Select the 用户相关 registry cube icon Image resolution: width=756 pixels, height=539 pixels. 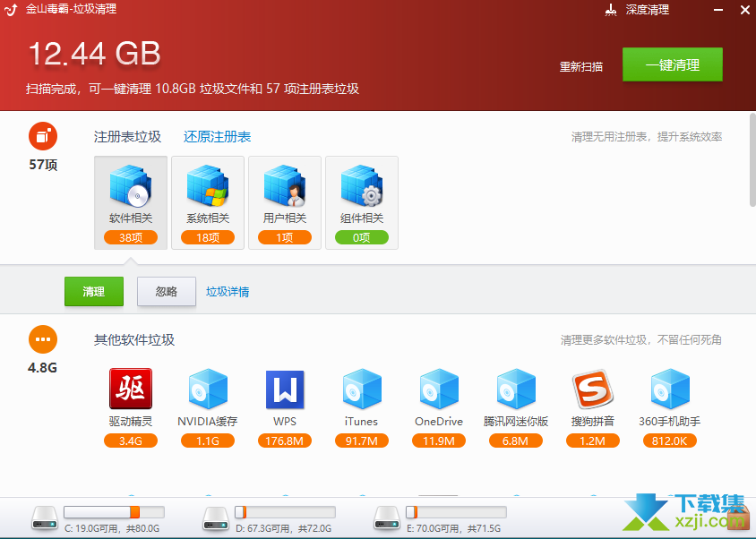point(285,185)
